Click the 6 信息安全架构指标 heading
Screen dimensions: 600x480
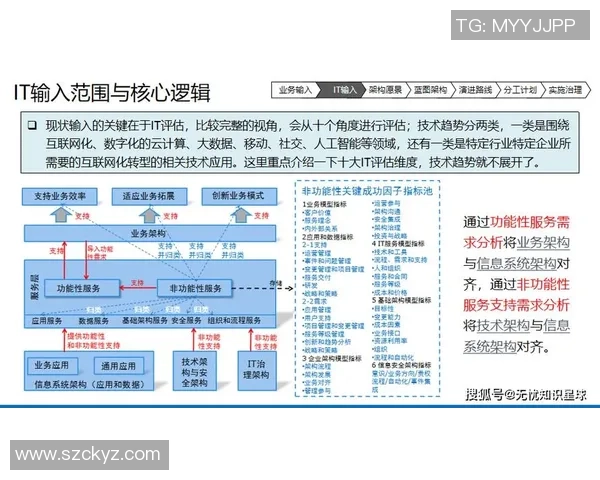[x=401, y=365]
